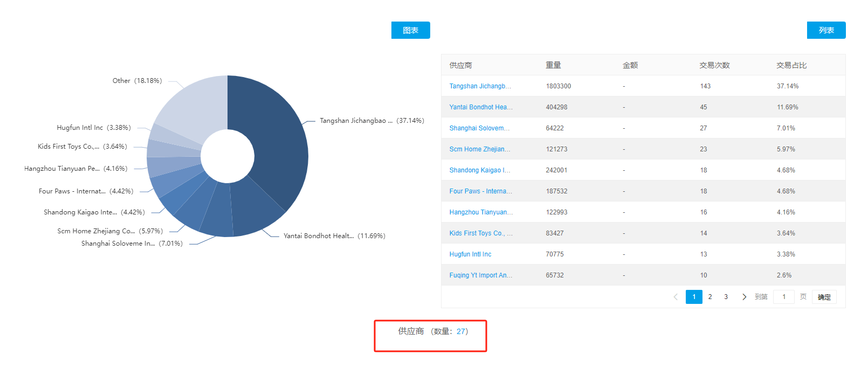Screen dimensions: 868x368
Task: Open Shanghai Solovem... supplier link
Action: click(x=479, y=128)
